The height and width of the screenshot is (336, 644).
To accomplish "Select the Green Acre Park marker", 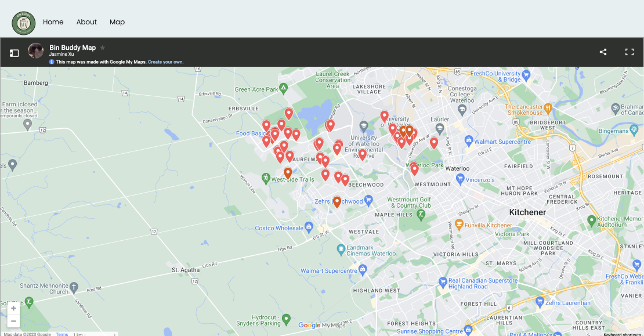I will (x=283, y=88).
